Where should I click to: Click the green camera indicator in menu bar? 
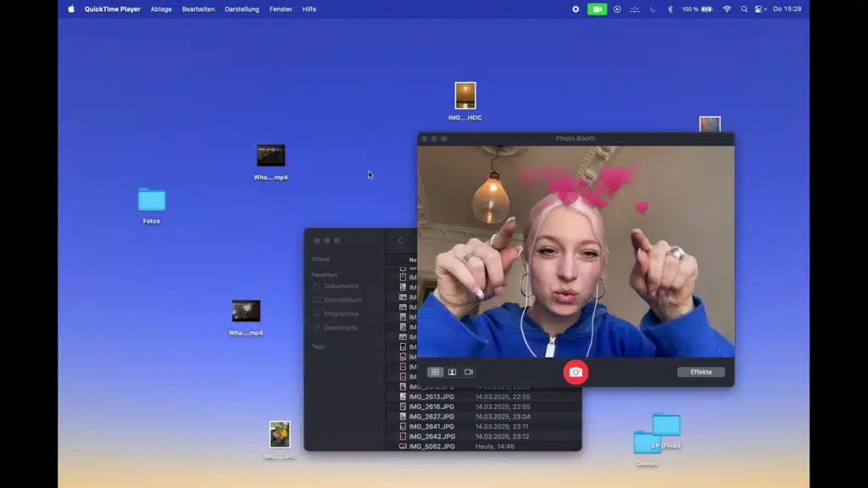click(x=597, y=9)
